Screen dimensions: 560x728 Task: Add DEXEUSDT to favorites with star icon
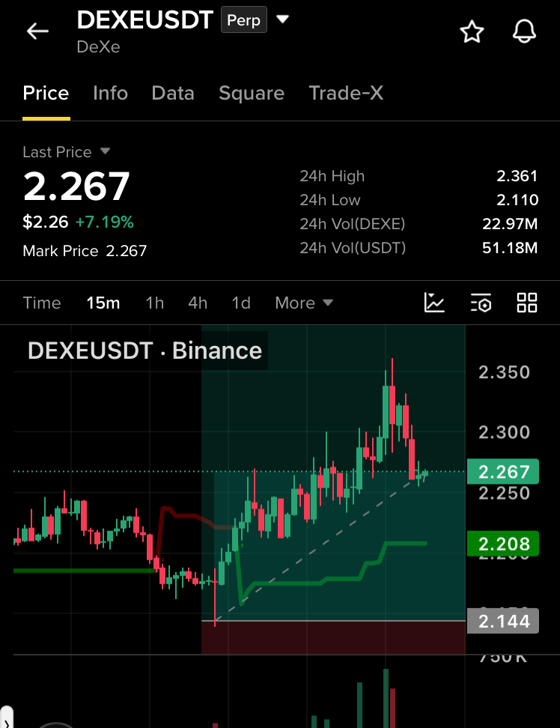[472, 31]
